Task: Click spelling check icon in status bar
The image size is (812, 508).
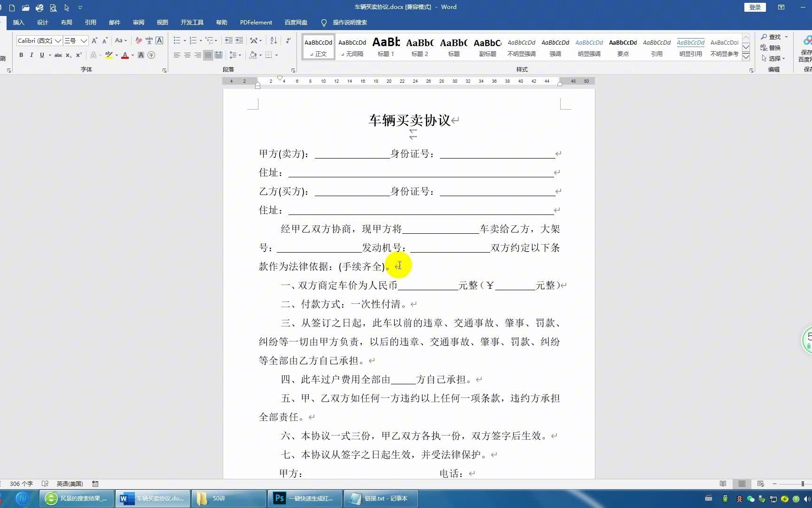Action: pos(45,484)
